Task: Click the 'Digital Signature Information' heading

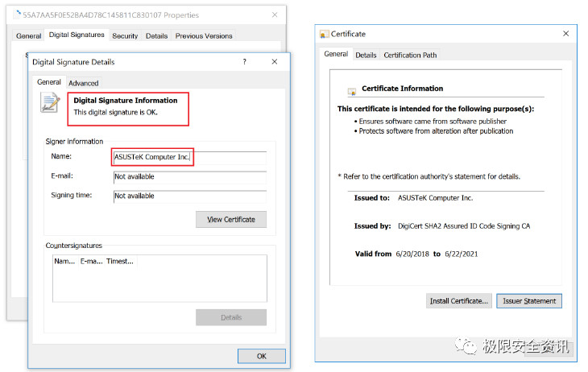Action: click(125, 101)
